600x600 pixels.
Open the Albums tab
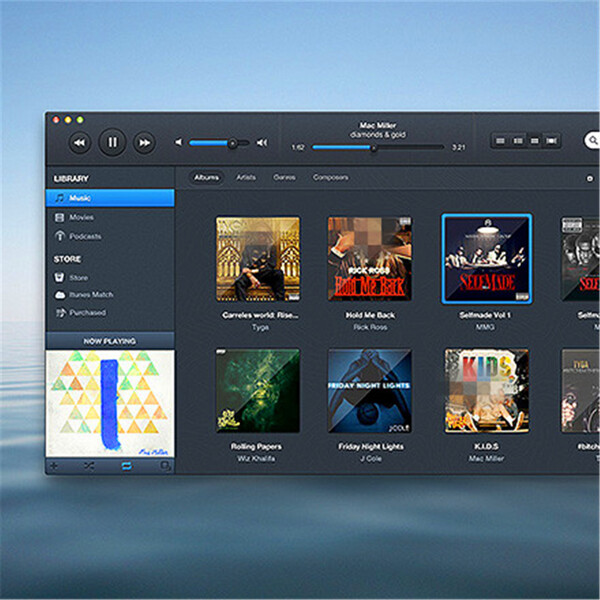(206, 178)
